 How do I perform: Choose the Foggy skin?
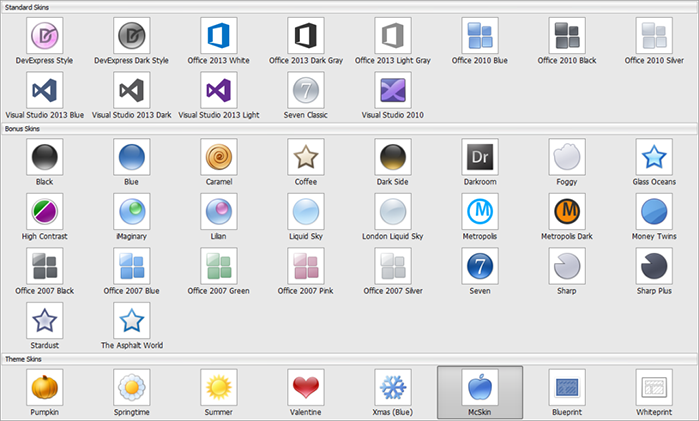point(567,157)
